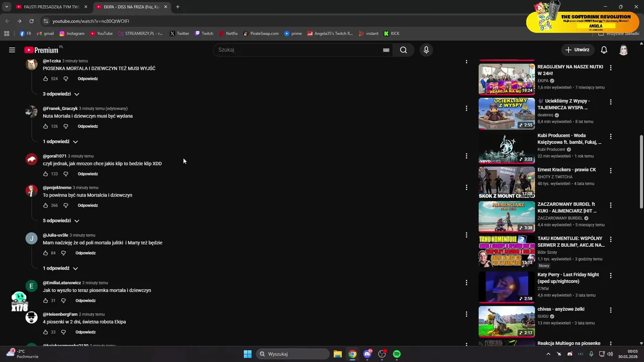
Task: Click Odpowiedz under @goral1071 comment
Action: click(x=88, y=174)
